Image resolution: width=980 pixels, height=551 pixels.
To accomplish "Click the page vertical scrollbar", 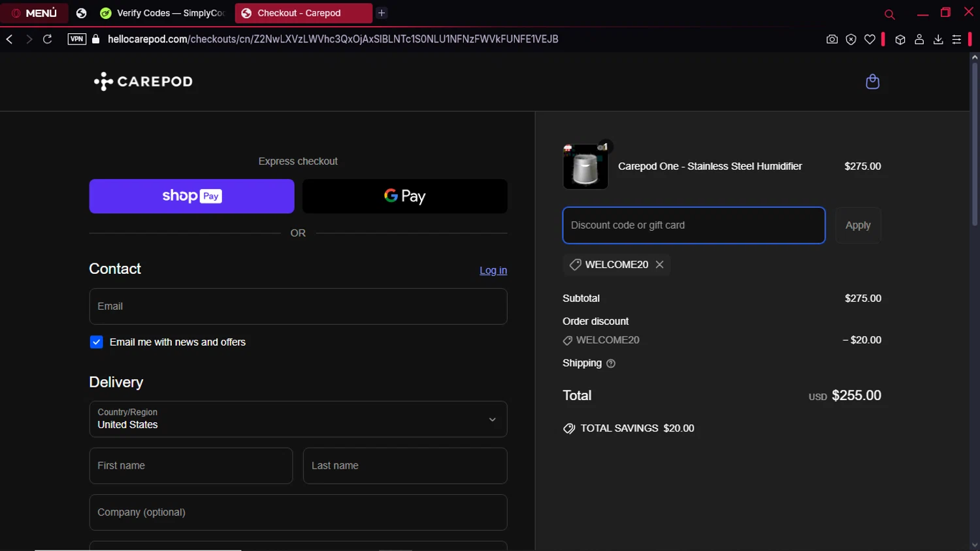I will [x=974, y=144].
